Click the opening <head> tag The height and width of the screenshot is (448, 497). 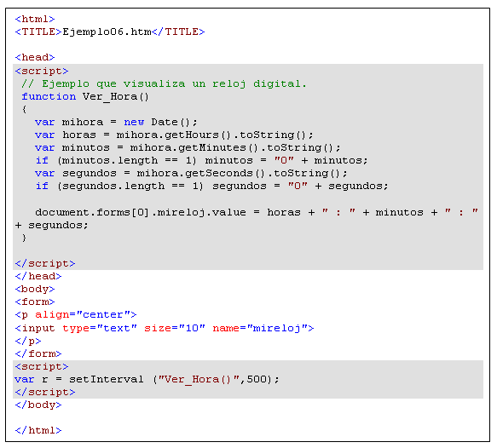coord(35,57)
